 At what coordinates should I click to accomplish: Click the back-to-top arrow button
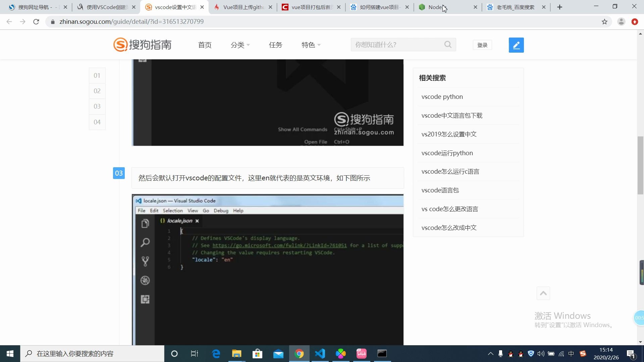pyautogui.click(x=543, y=293)
